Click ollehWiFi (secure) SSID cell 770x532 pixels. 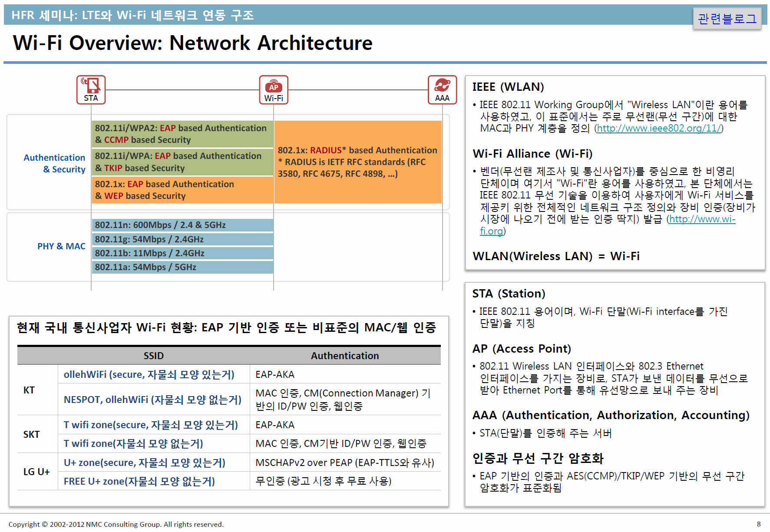click(x=154, y=374)
